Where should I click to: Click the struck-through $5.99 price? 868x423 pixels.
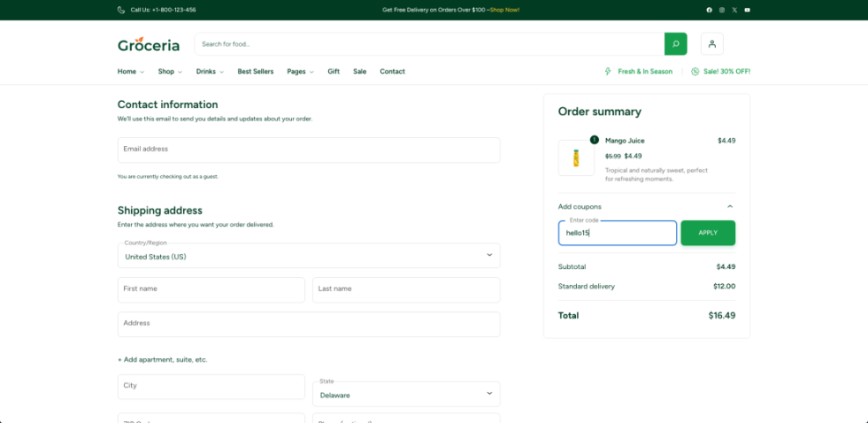click(613, 157)
